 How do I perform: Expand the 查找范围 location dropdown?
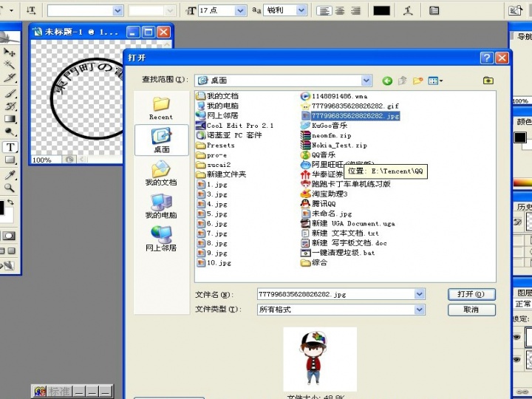(x=366, y=81)
